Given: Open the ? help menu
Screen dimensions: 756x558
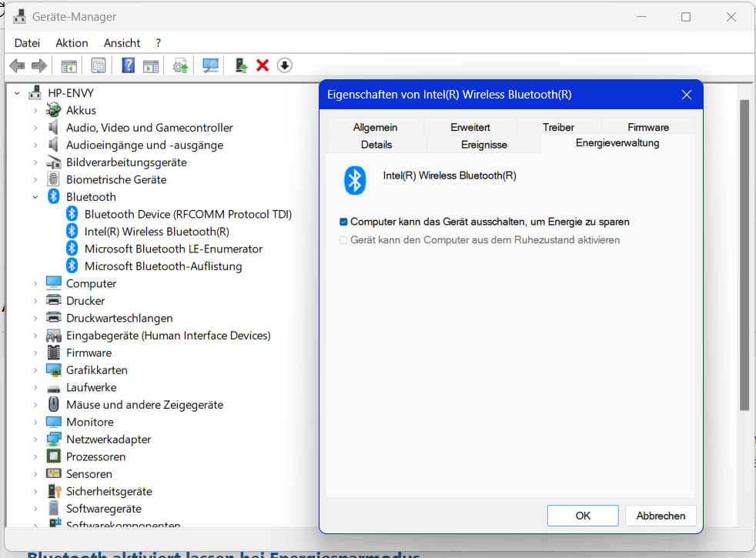Looking at the screenshot, I should click(158, 43).
